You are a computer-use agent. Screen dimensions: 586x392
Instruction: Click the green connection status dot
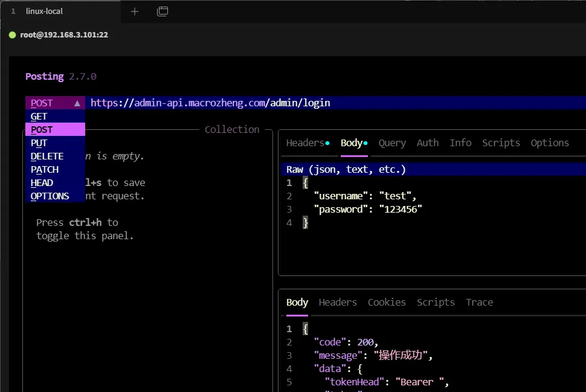[x=12, y=35]
